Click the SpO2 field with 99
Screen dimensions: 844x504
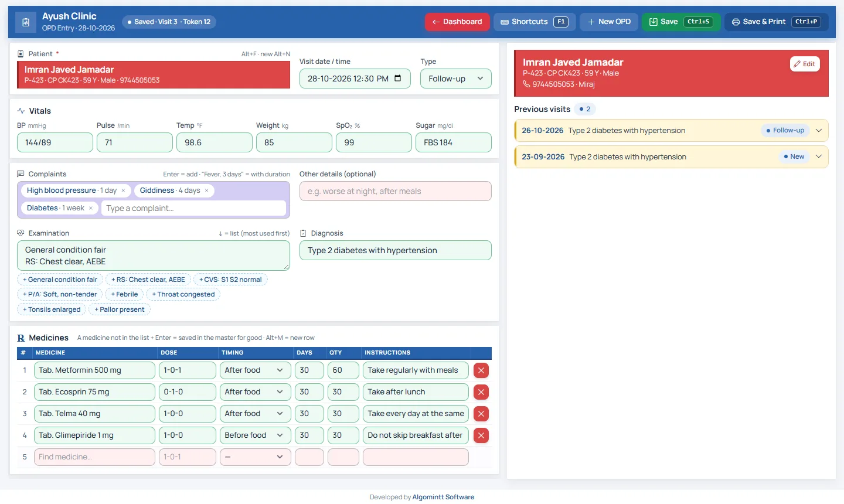coord(374,142)
